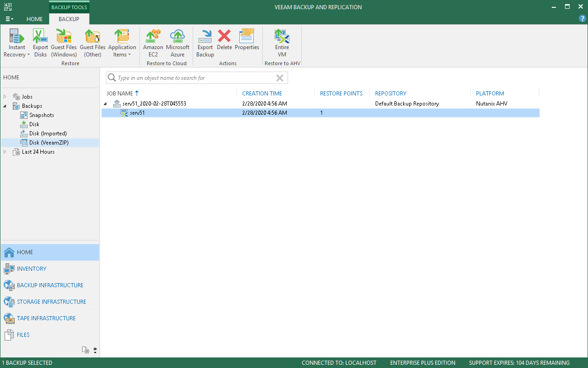588x368 pixels.
Task: Open the main application menu button
Action: pos(9,19)
